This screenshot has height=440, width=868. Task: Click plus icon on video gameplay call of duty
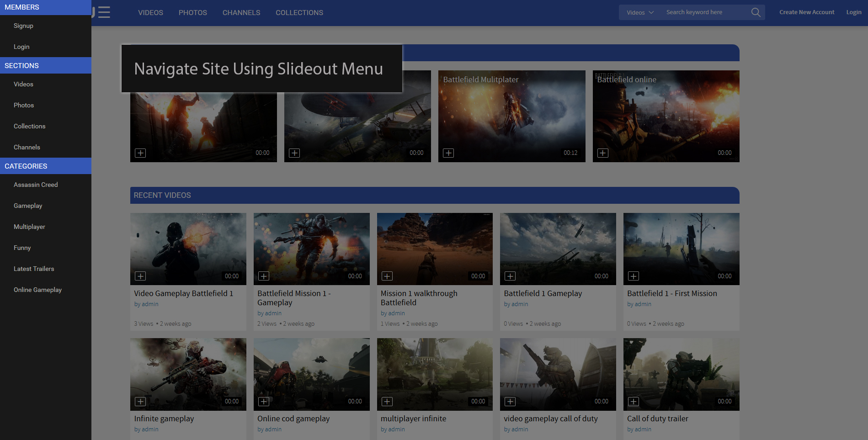510,401
